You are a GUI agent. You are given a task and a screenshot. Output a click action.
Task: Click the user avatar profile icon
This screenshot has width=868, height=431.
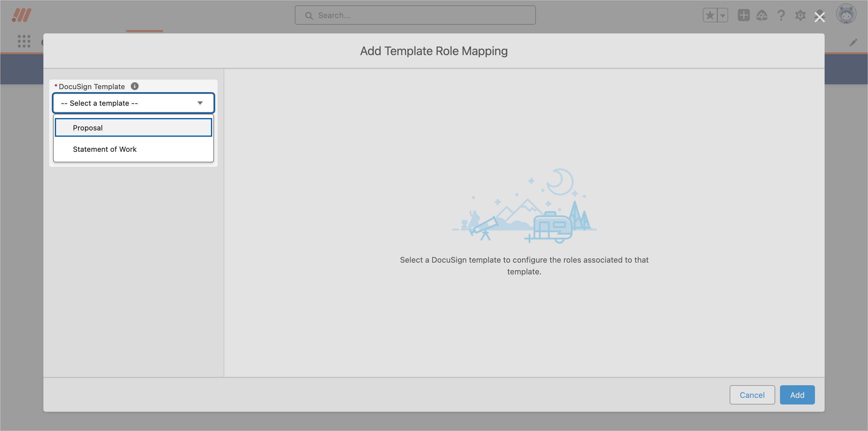(846, 14)
